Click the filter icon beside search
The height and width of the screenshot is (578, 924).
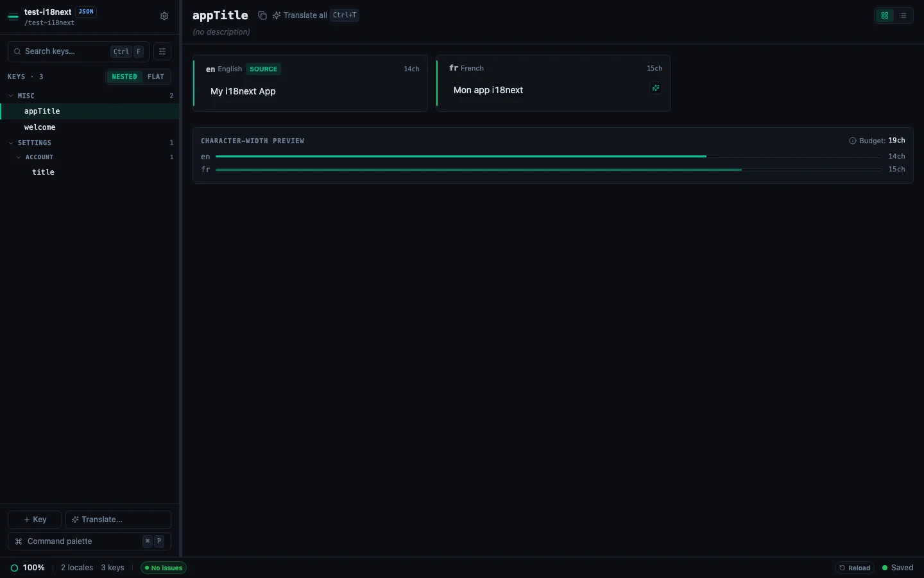coord(162,51)
